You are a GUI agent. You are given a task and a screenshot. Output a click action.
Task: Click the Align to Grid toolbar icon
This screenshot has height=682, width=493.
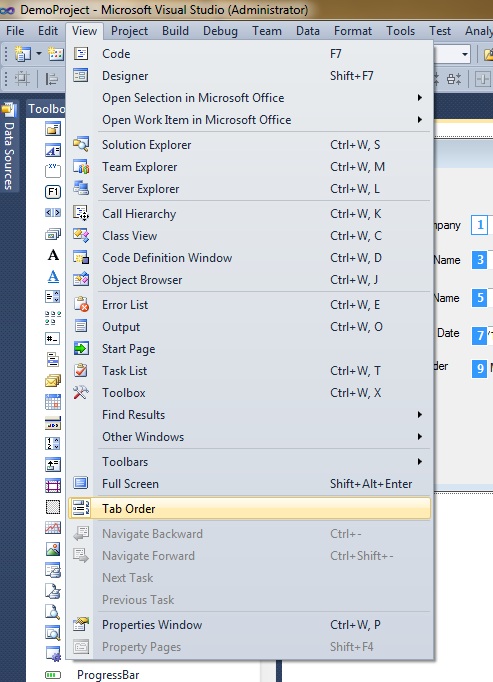click(x=22, y=79)
